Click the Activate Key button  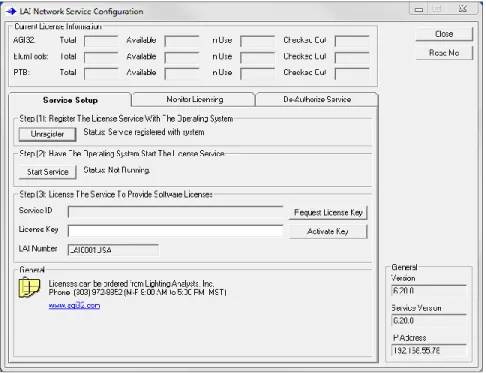[328, 231]
